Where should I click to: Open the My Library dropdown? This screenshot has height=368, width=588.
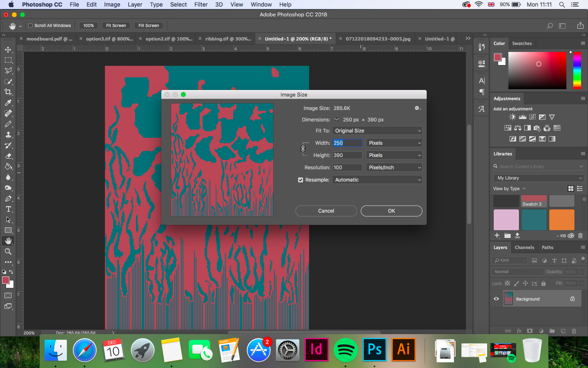pyautogui.click(x=539, y=178)
